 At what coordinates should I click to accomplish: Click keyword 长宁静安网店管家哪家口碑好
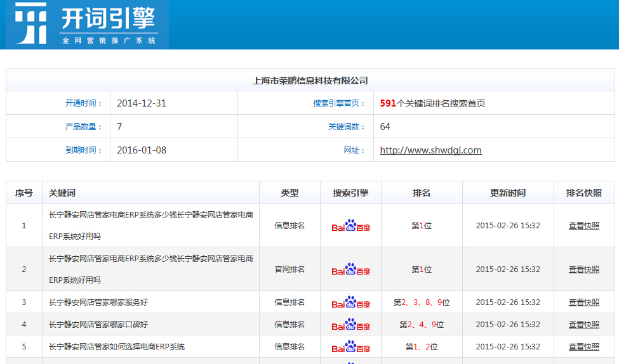click(x=98, y=325)
